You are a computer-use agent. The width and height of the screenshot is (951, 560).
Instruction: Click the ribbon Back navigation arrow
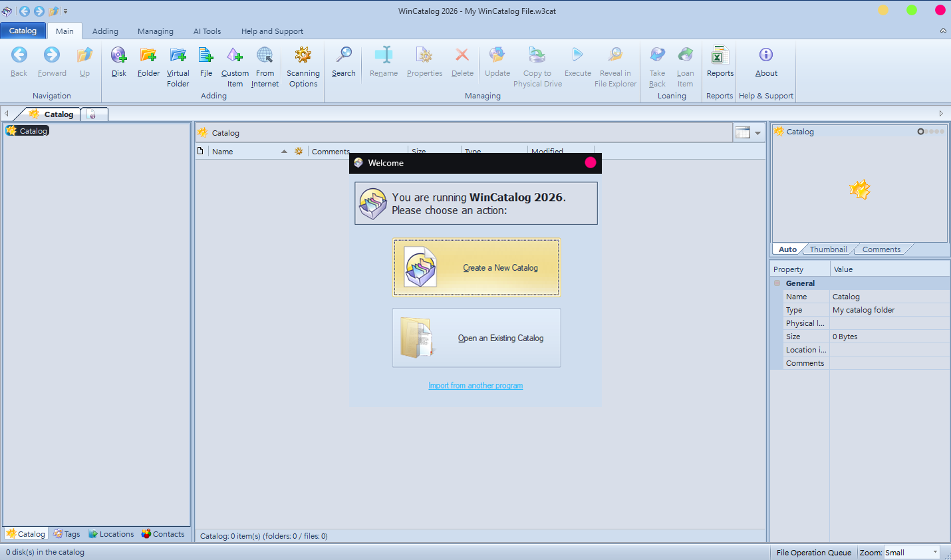click(19, 62)
